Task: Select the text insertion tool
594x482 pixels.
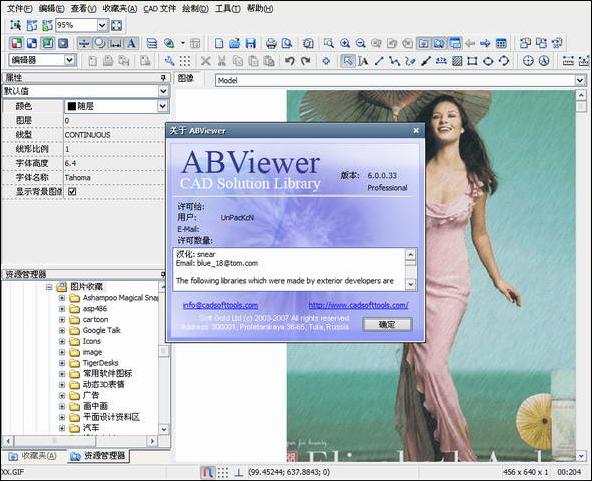Action: [363, 61]
